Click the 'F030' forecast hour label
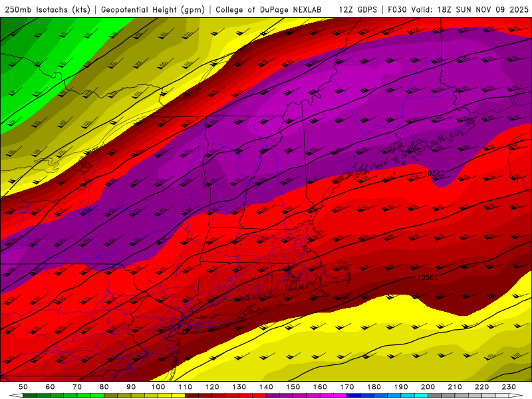 click(x=397, y=10)
